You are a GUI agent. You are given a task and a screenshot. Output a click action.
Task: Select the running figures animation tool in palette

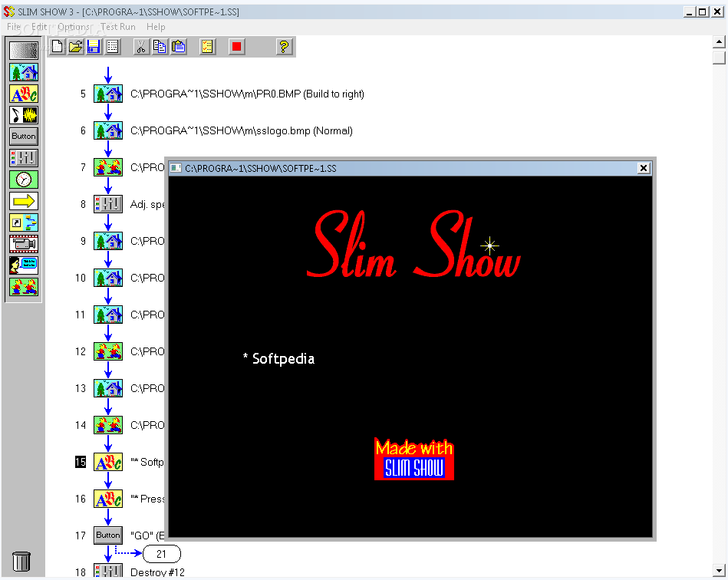pyautogui.click(x=24, y=286)
